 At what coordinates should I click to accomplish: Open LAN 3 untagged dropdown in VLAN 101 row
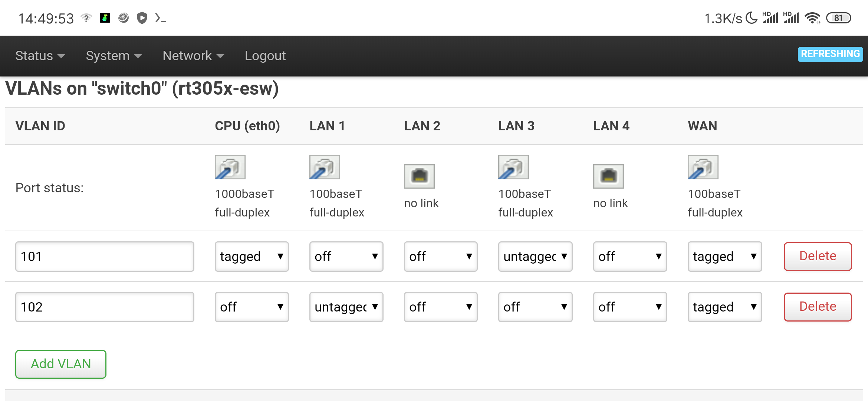click(x=535, y=256)
